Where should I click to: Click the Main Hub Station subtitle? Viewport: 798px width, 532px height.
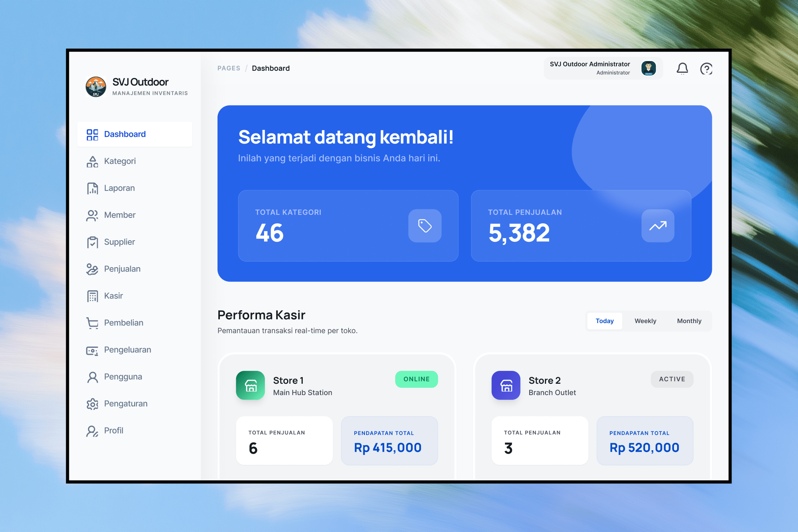[303, 393]
